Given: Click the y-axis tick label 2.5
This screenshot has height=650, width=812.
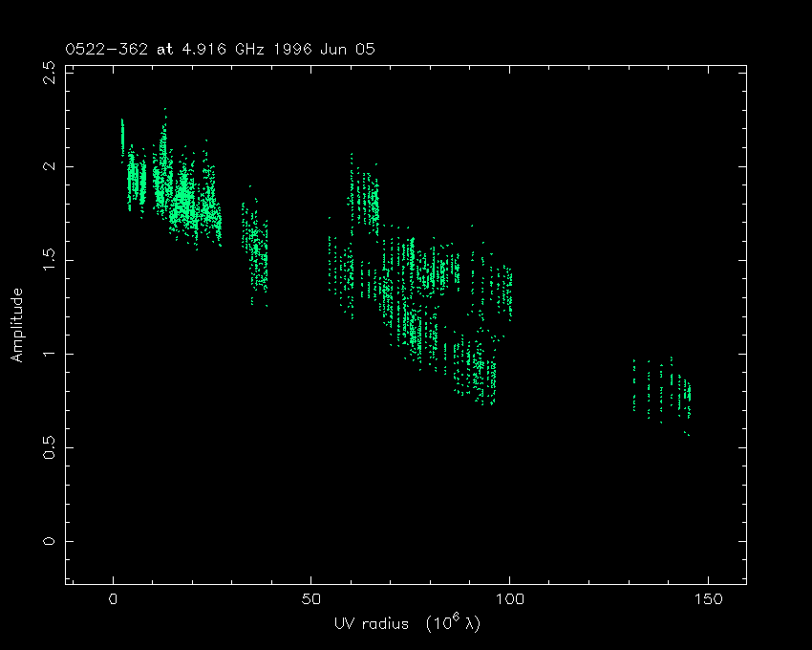Looking at the screenshot, I should (x=50, y=73).
